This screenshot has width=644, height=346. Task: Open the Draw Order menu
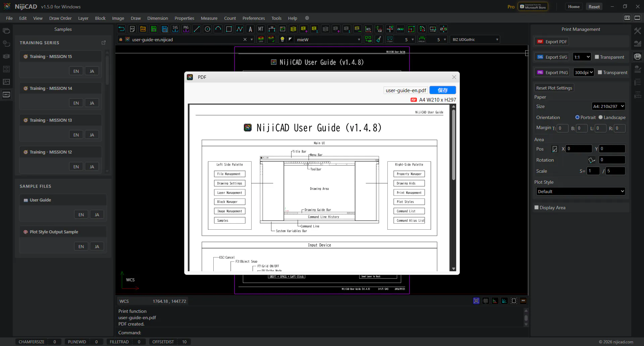click(x=60, y=18)
